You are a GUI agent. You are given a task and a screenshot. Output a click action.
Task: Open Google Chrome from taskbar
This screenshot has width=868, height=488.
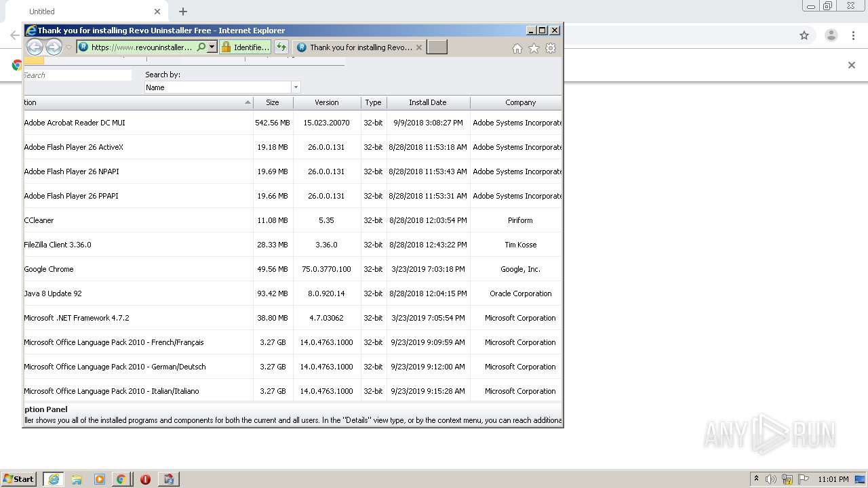pos(121,479)
